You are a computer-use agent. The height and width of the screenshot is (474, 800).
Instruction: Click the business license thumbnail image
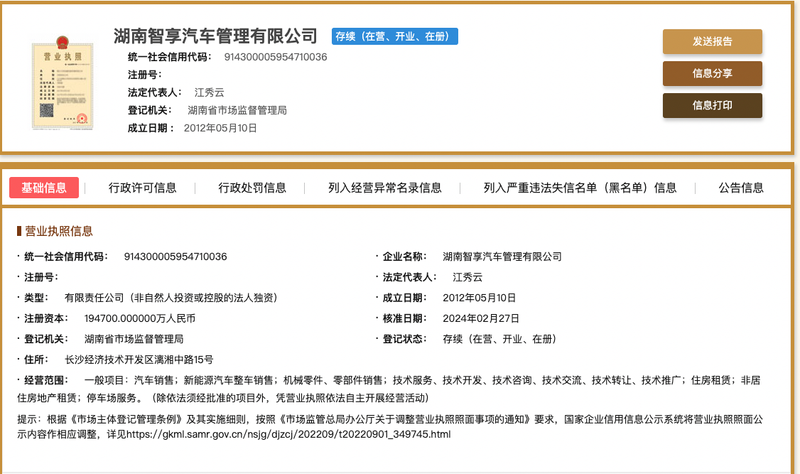59,81
